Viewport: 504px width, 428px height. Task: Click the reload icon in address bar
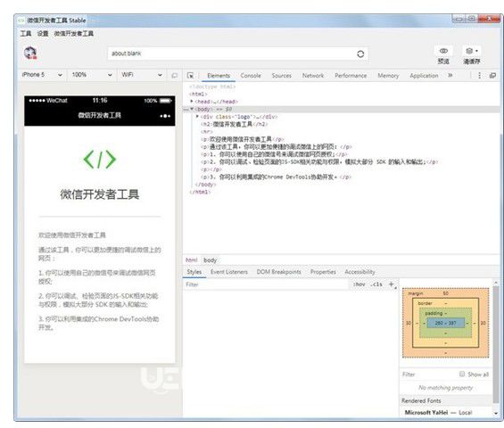360,53
